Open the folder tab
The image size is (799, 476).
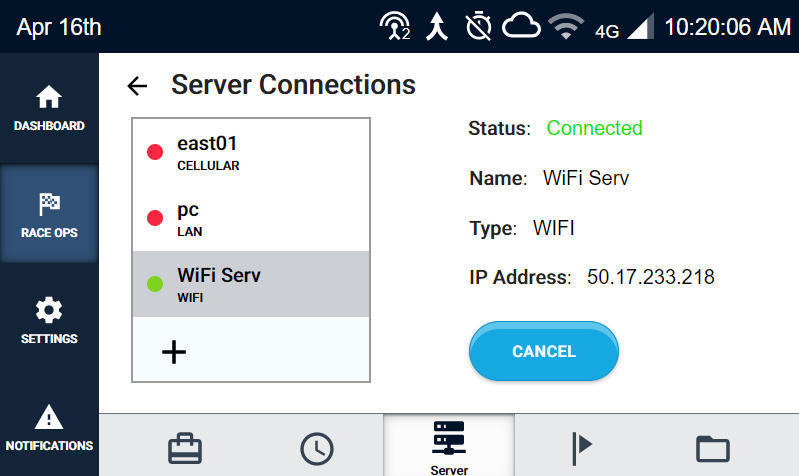[x=712, y=448]
